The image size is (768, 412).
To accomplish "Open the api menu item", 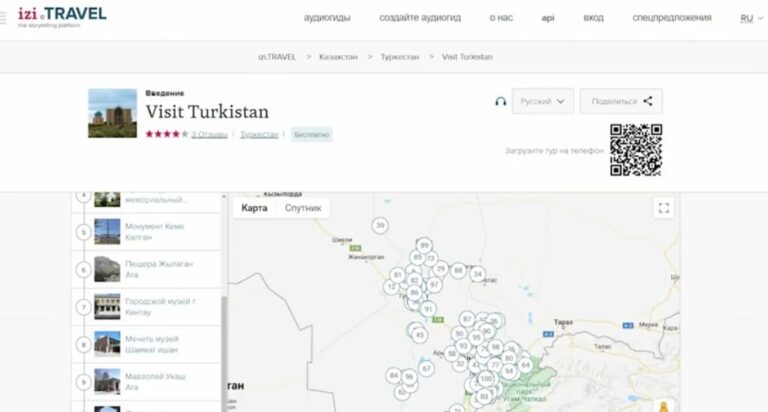I will pyautogui.click(x=548, y=18).
